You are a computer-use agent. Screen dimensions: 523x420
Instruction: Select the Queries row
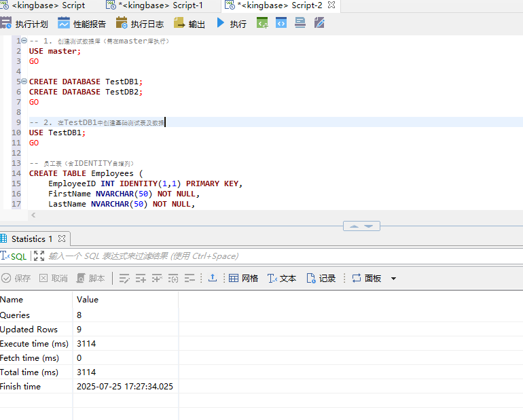(89, 315)
